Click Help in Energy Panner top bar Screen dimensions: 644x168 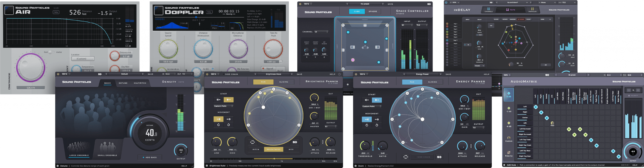coord(486,74)
